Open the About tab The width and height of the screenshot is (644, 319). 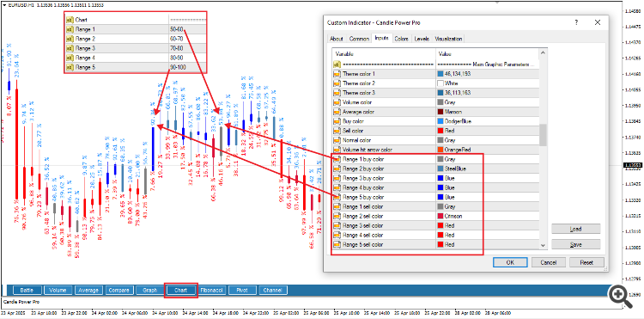(337, 39)
